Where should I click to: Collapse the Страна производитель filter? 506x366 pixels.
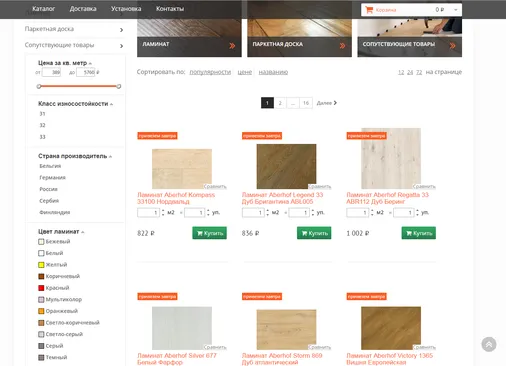(x=110, y=156)
